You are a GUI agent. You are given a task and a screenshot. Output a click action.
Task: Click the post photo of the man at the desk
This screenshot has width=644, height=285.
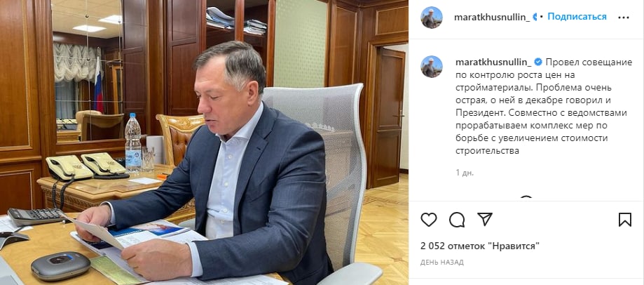click(x=204, y=142)
